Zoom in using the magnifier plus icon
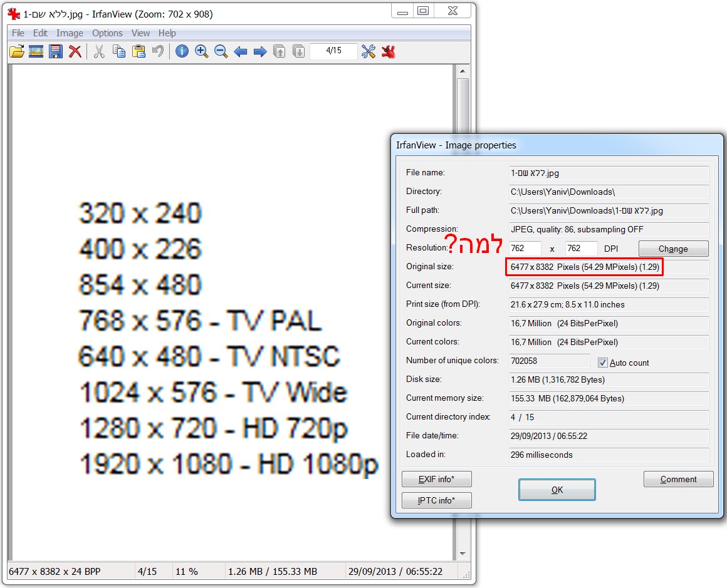 201,51
